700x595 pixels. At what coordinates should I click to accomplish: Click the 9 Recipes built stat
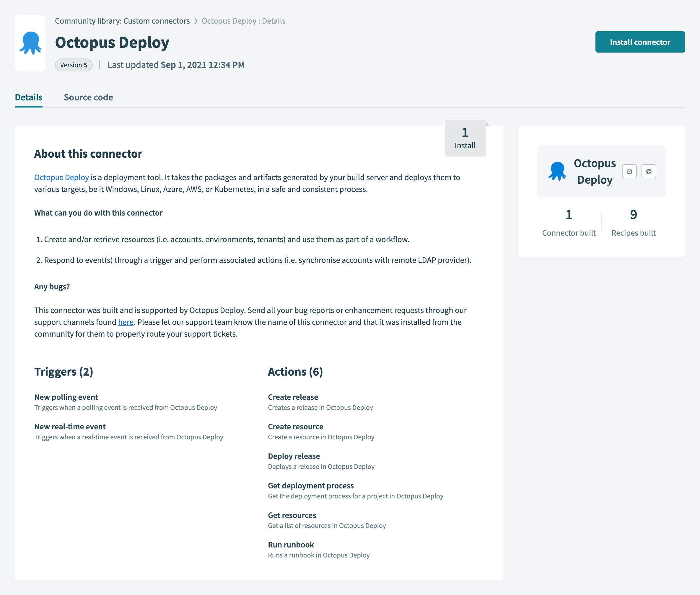click(633, 223)
